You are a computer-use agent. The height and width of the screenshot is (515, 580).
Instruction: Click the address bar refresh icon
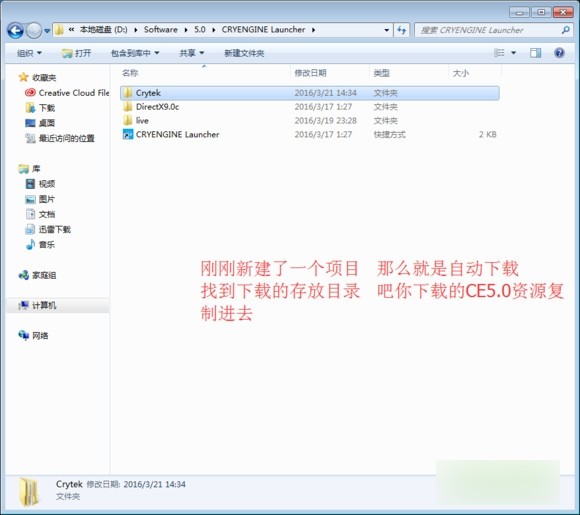402,30
